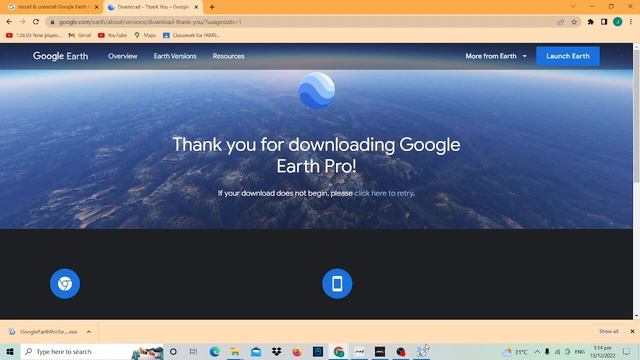The width and height of the screenshot is (640, 360).
Task: Go back with the browser back arrow
Action: pyautogui.click(x=9, y=22)
